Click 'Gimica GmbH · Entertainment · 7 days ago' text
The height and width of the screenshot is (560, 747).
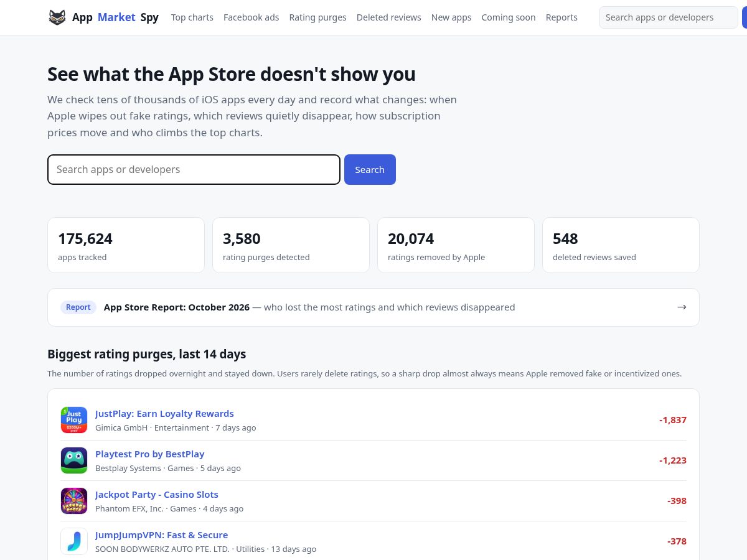[176, 428]
